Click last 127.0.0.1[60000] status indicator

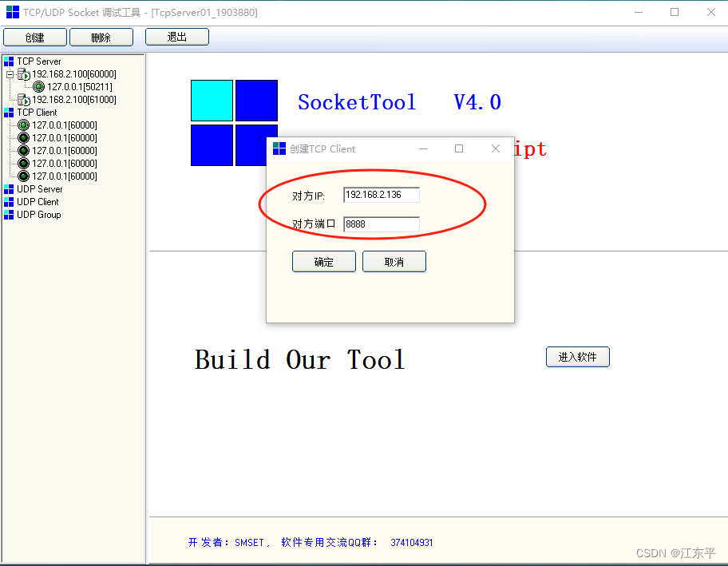pos(23,176)
